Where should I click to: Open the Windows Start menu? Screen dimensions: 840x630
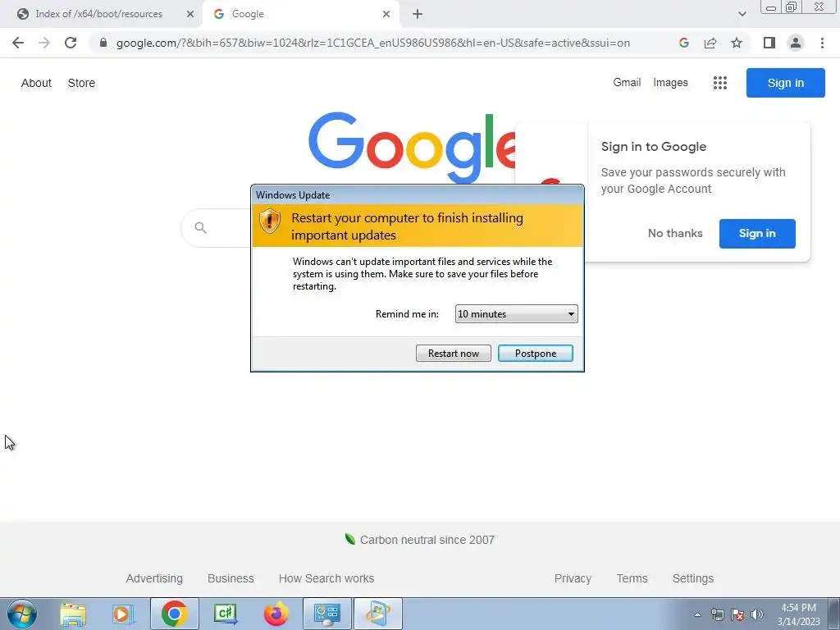click(21, 614)
